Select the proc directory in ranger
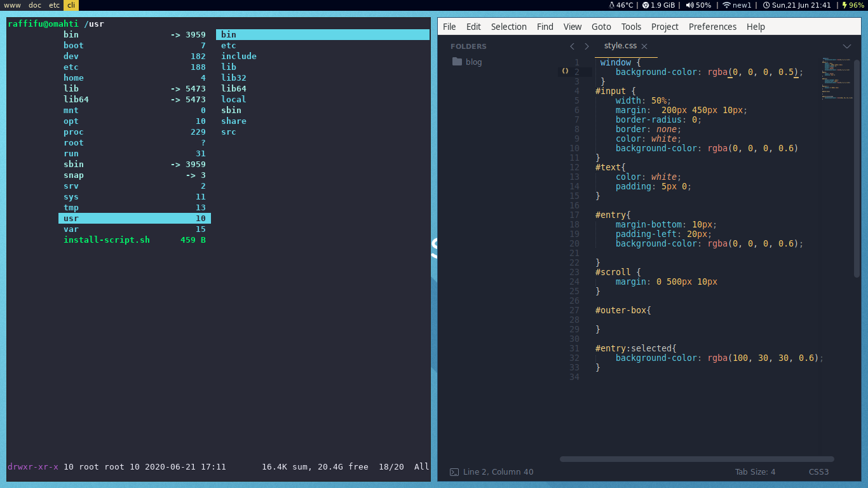 [x=135, y=132]
